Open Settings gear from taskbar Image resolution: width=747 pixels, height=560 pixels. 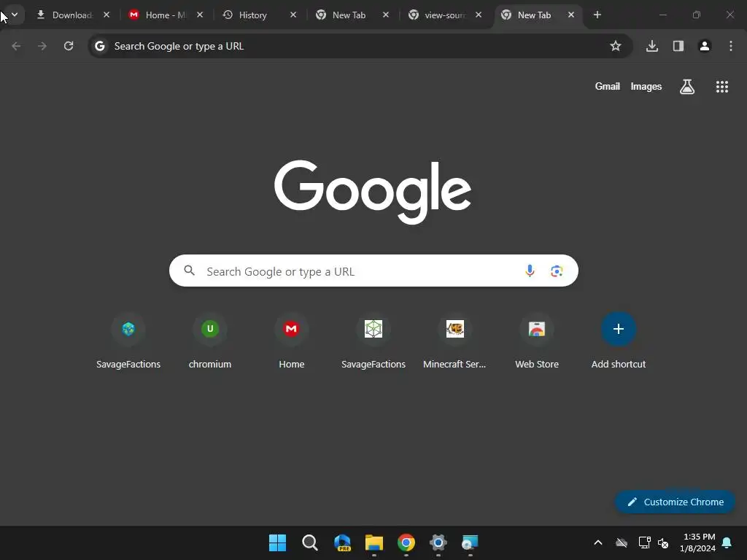438,542
